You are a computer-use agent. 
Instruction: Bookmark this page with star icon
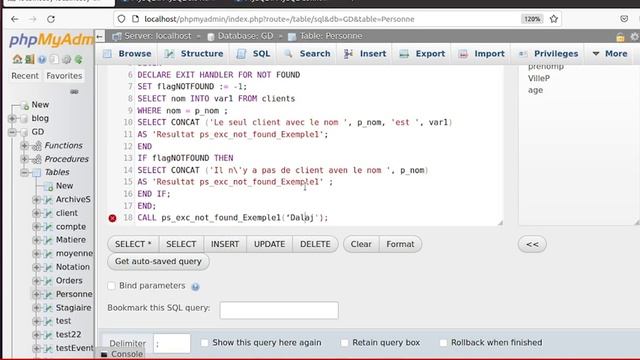tap(553, 19)
